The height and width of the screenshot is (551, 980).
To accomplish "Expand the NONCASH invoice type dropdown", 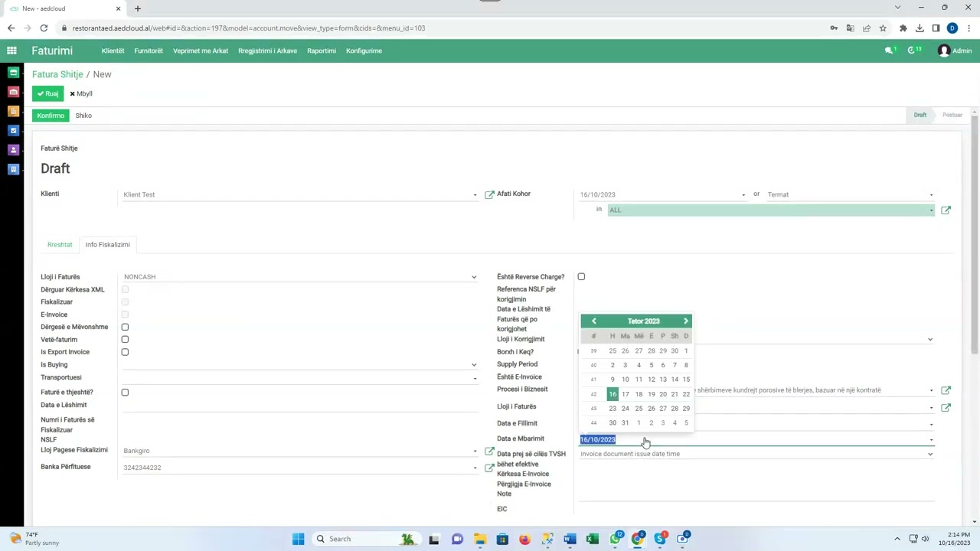I will tap(474, 277).
